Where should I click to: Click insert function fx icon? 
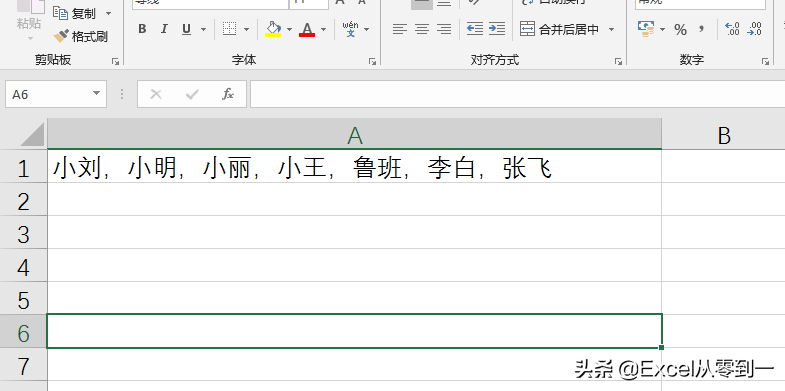(228, 94)
